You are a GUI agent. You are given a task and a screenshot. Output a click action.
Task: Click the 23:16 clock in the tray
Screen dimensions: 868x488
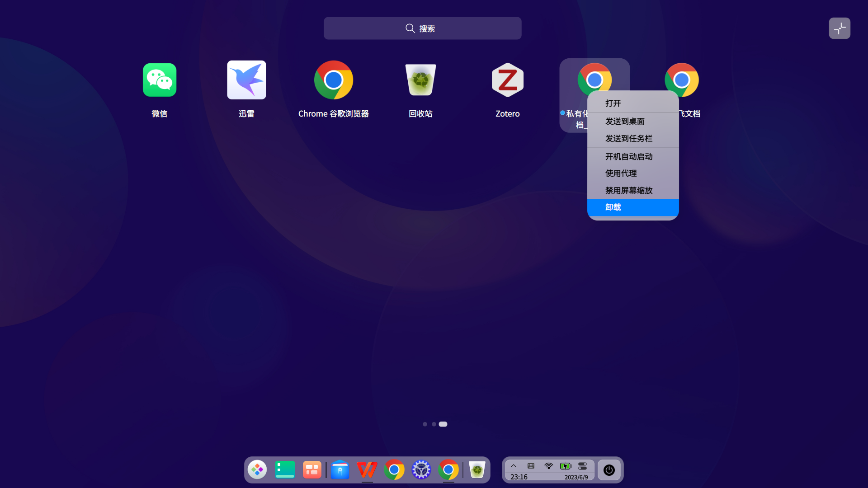(519, 477)
